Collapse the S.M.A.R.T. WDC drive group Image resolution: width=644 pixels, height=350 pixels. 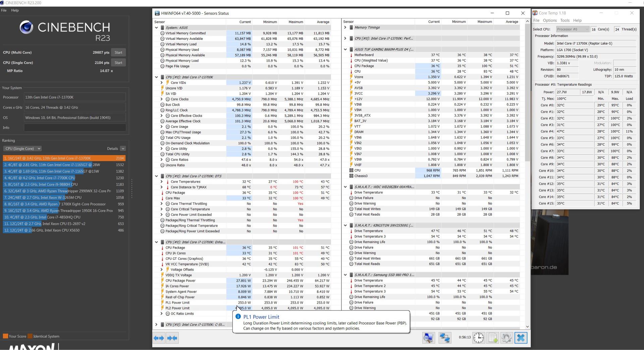(x=345, y=187)
